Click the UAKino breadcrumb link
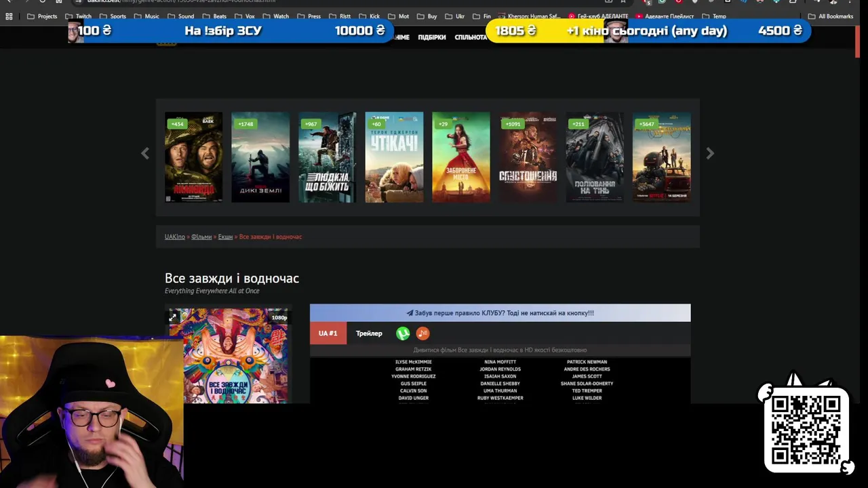868x488 pixels. tap(175, 237)
